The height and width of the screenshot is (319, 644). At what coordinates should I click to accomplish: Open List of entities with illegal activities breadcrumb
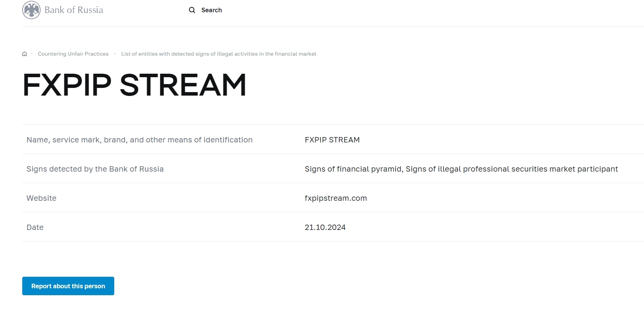(x=219, y=54)
